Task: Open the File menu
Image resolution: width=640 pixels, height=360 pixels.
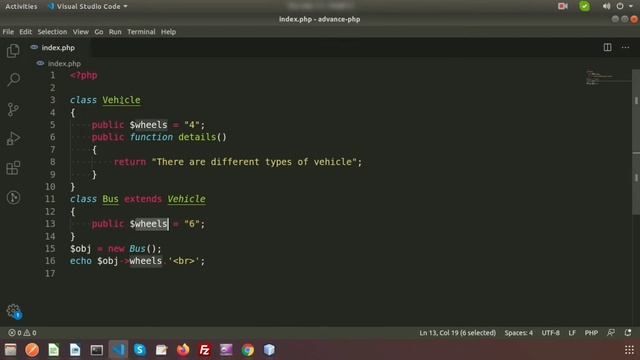Action: pos(8,31)
